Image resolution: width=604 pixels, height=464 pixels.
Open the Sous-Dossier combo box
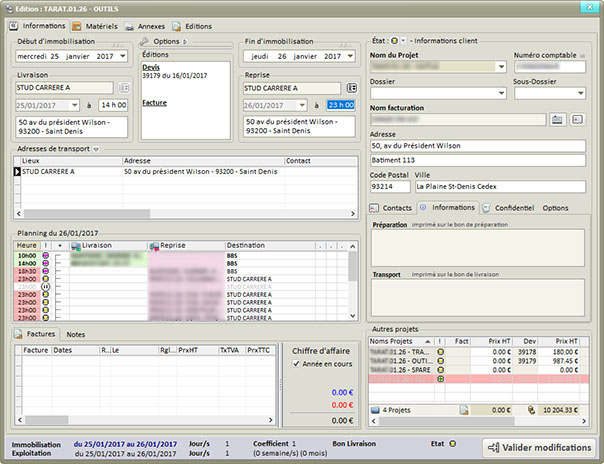point(580,93)
